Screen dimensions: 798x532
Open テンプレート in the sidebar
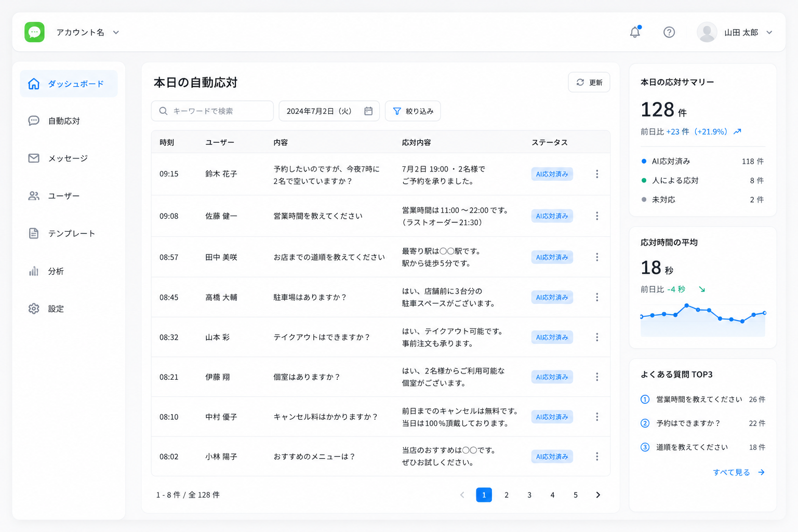pyautogui.click(x=69, y=234)
